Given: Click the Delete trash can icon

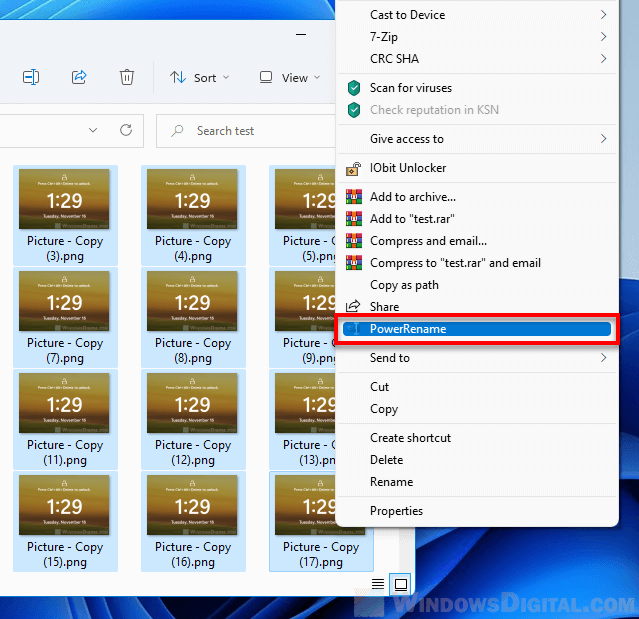Looking at the screenshot, I should pos(127,77).
